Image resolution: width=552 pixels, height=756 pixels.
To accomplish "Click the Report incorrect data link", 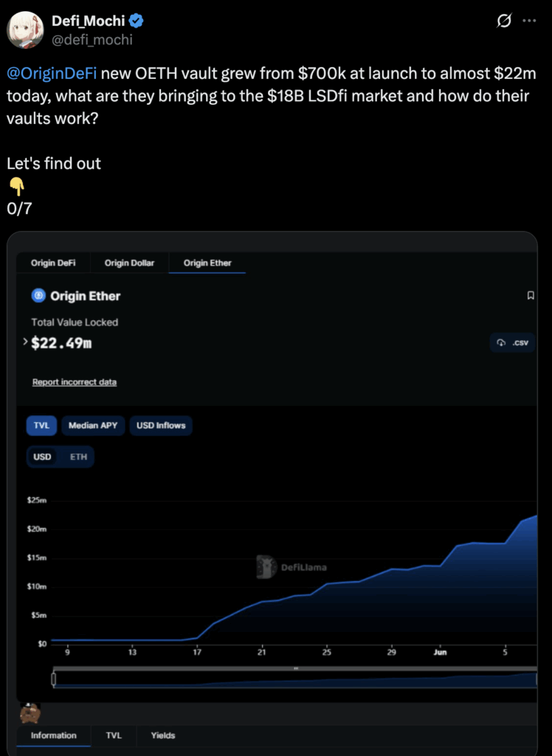I will 75,382.
